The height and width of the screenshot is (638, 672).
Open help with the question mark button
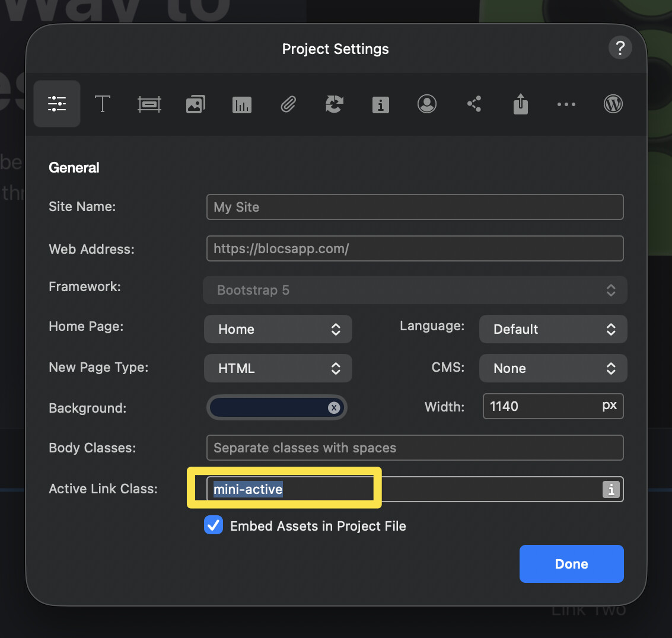point(620,47)
